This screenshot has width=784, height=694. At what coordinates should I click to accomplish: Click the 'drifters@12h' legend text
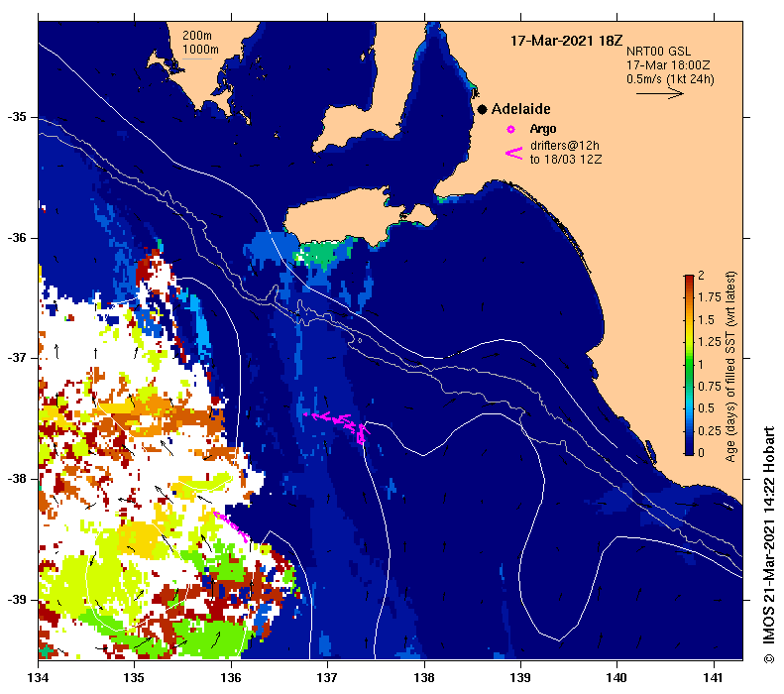coord(565,146)
